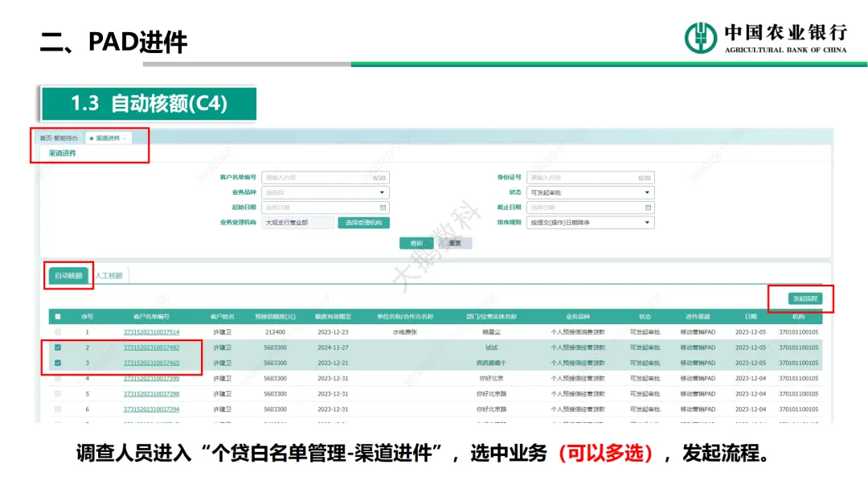
Task: Open the 状态 dropdown showing 可发起审批
Action: coord(590,193)
